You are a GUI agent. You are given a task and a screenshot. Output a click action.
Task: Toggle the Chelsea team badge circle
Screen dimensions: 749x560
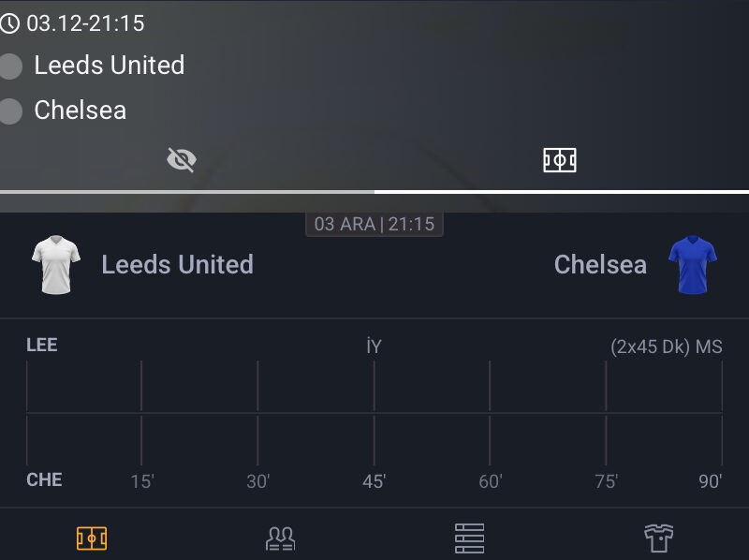coord(11,111)
